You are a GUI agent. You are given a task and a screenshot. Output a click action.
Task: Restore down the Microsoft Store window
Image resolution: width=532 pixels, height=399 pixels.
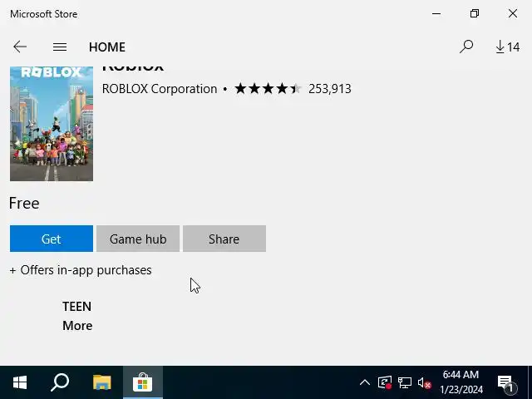(475, 13)
